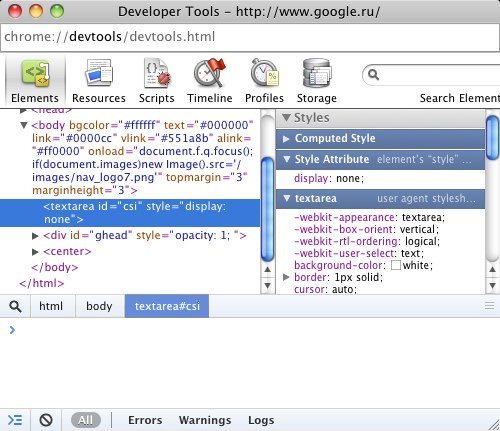Collapse the Style Attribute section
Viewport: 500px width, 431px height.
[287, 159]
